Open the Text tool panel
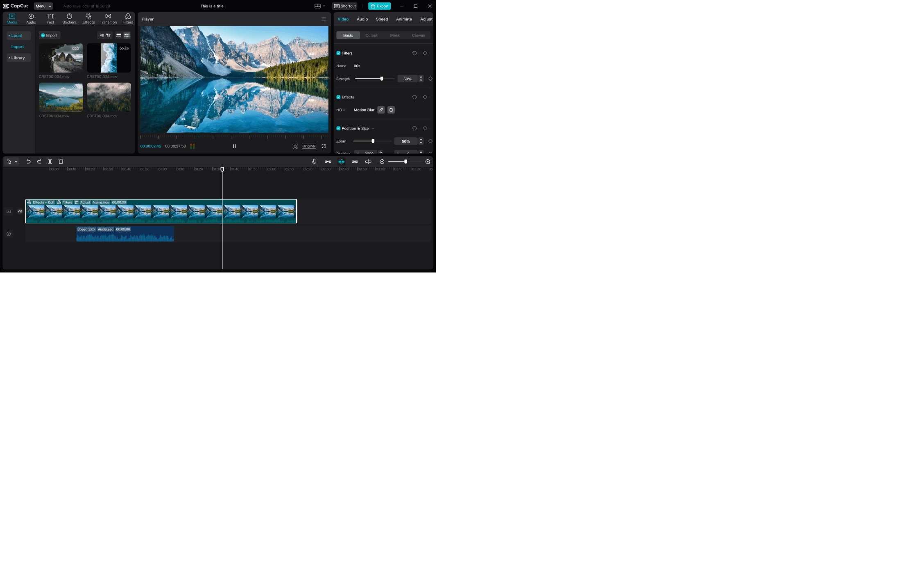Screen dimensions: 924x563 tap(50, 18)
